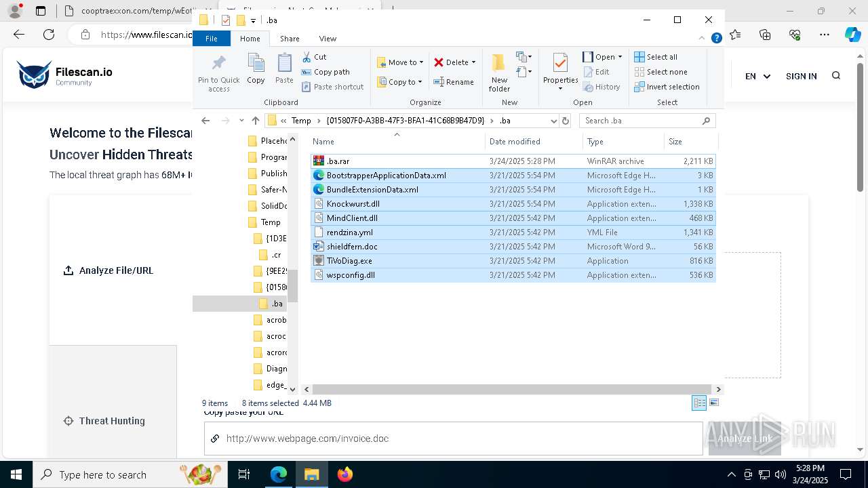Click SIGN IN on Filescan.io page

tap(801, 77)
